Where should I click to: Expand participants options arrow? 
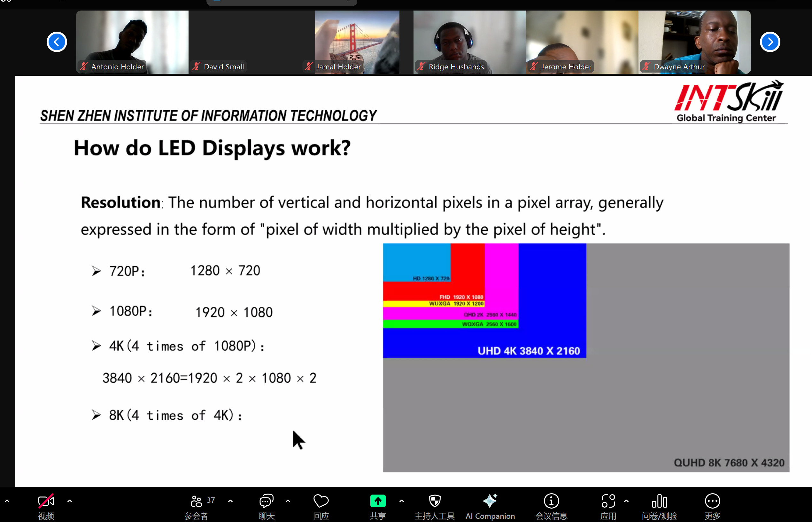[x=230, y=501]
